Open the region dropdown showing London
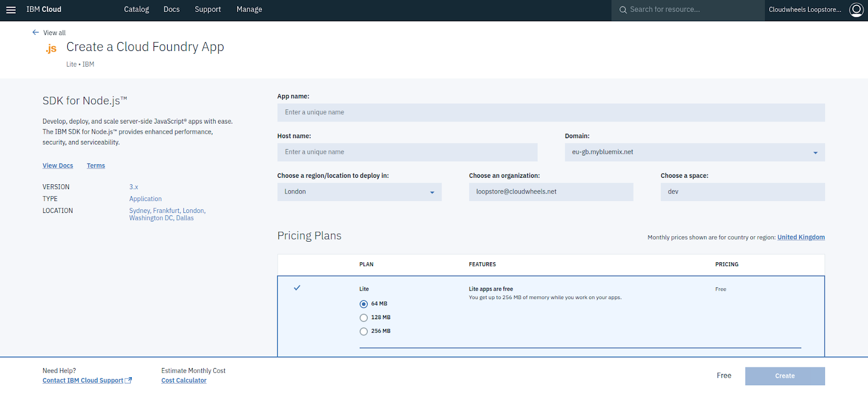The image size is (868, 394). click(359, 192)
